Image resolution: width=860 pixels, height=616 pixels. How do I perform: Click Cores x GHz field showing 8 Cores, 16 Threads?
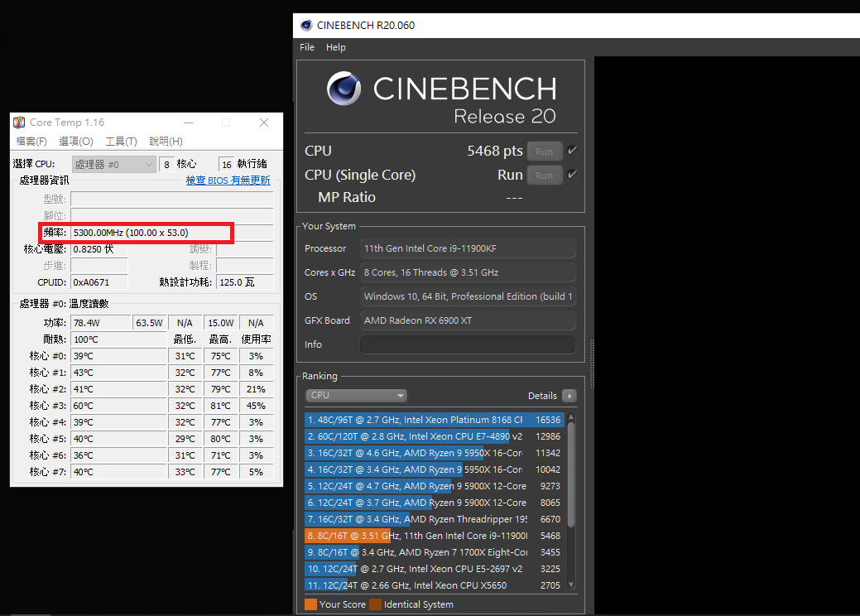coord(468,272)
